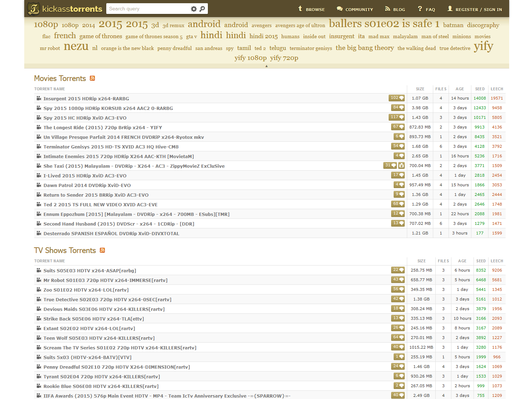
Task: Open comments for Terminator Genisys 2015 HD-TS
Action: (398, 146)
